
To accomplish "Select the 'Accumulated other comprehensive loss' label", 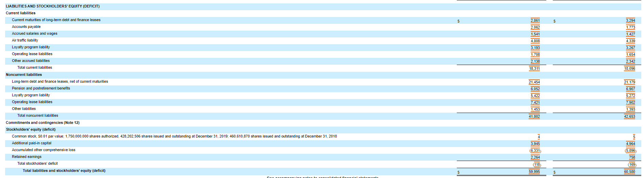I will click(44, 150).
